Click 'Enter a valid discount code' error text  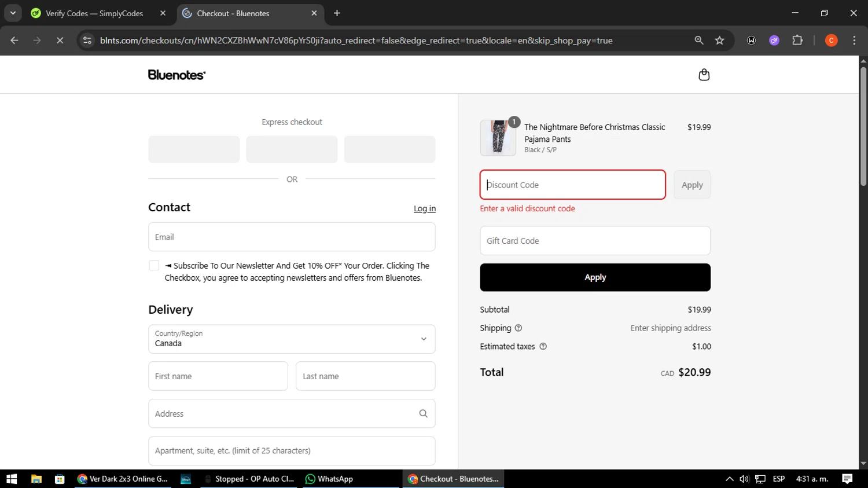pos(527,208)
